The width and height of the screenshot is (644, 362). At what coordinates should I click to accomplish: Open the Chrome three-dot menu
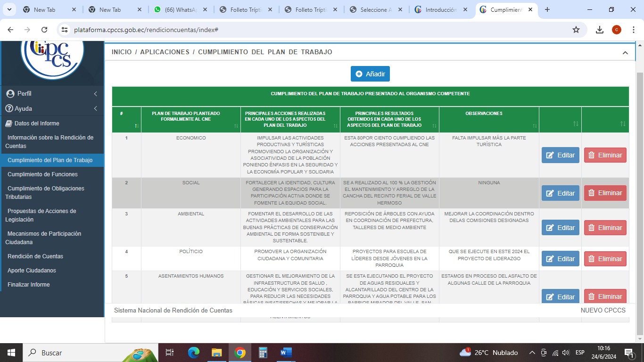click(633, 30)
